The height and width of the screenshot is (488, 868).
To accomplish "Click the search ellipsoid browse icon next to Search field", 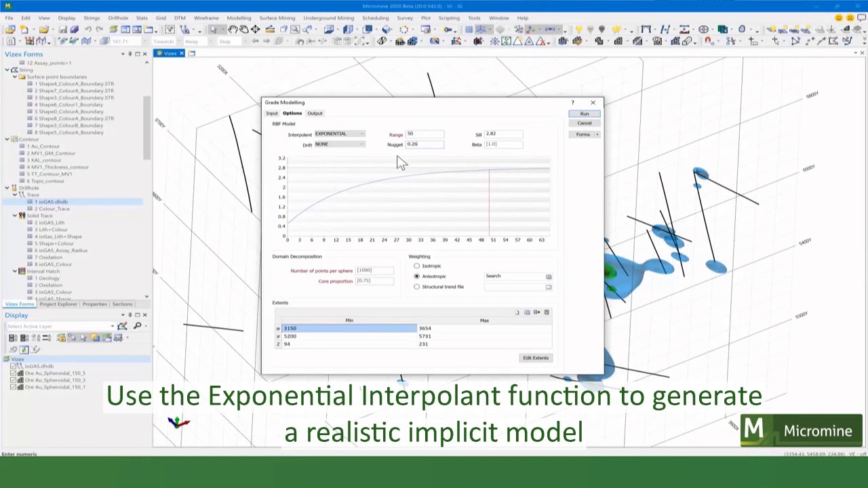I will point(549,277).
